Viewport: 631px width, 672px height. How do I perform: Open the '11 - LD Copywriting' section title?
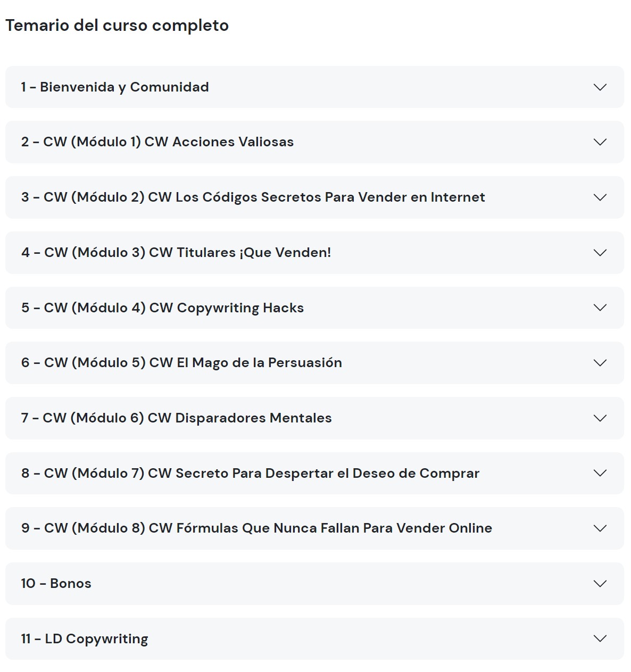coord(85,639)
